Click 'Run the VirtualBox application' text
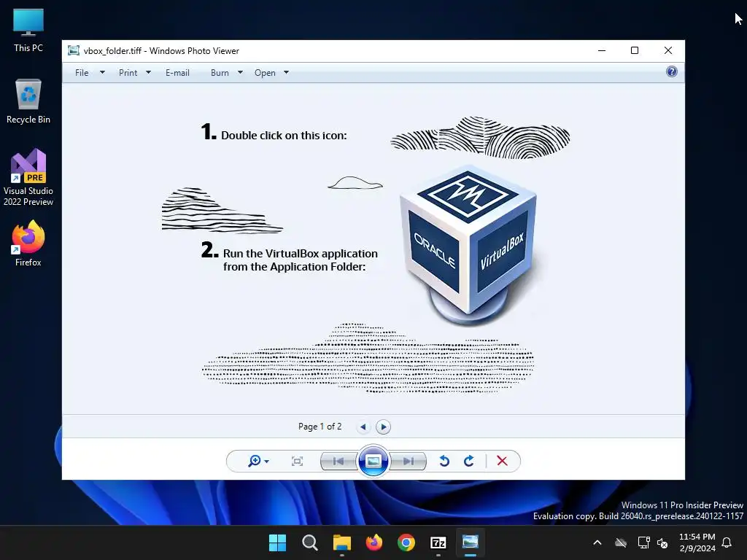747x560 pixels. tap(300, 253)
